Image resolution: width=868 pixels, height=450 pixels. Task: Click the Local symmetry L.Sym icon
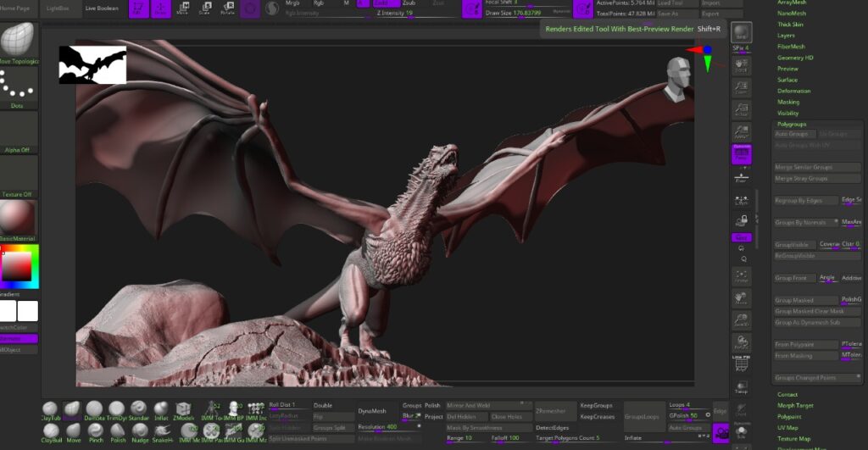(x=741, y=200)
